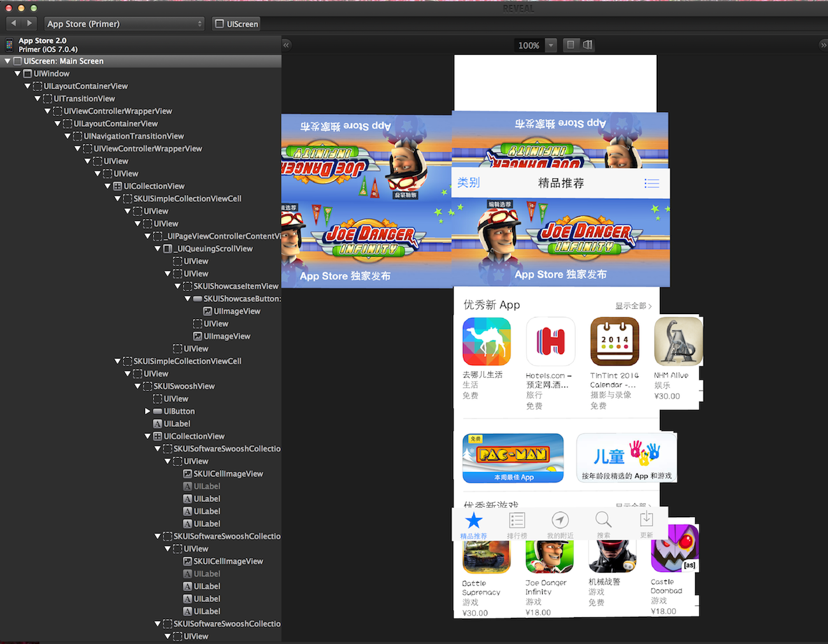Click 显示全部 next to 优秀新 App

(x=633, y=306)
